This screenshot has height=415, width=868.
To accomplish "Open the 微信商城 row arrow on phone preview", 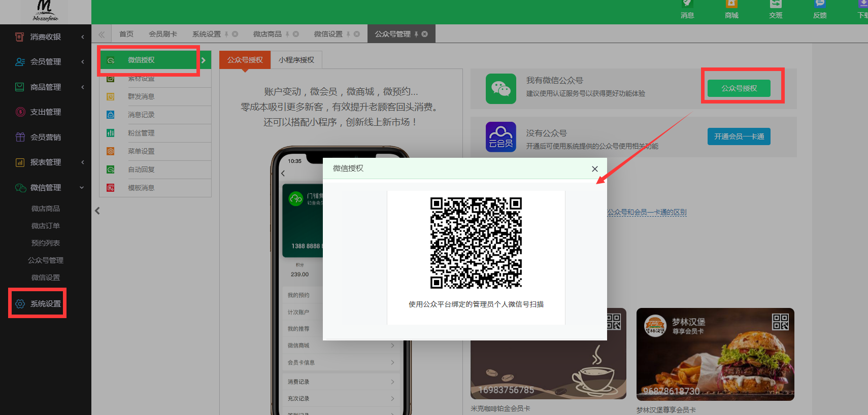I will click(x=392, y=345).
